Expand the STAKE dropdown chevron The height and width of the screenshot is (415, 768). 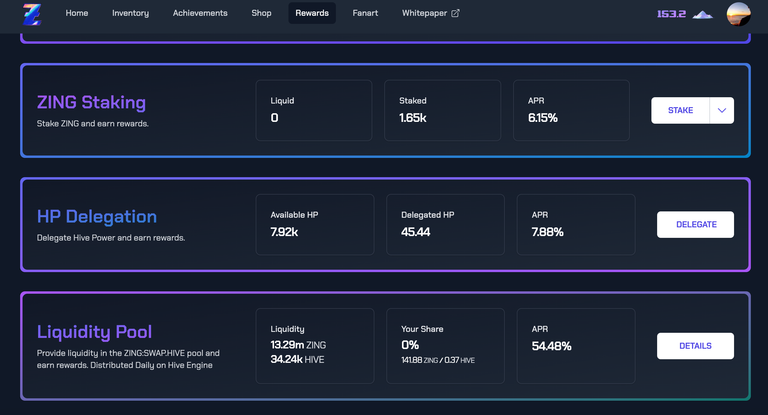click(x=721, y=110)
